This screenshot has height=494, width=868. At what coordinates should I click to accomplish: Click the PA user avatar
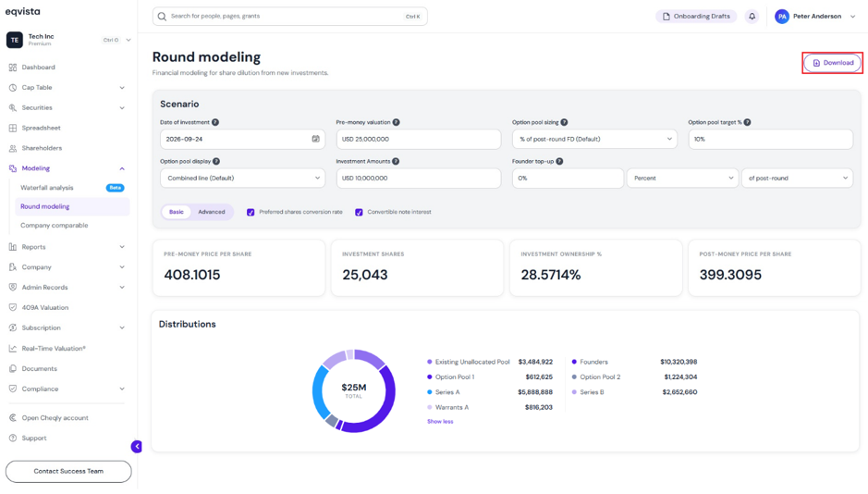(x=782, y=17)
